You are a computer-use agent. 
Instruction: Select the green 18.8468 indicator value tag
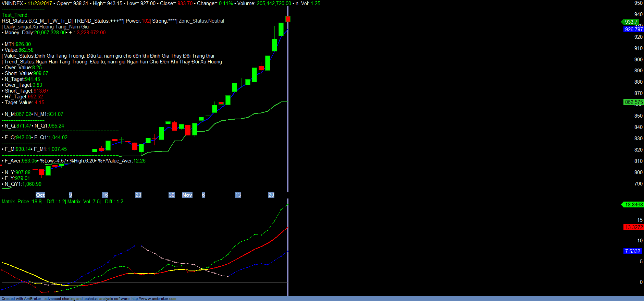(x=633, y=205)
